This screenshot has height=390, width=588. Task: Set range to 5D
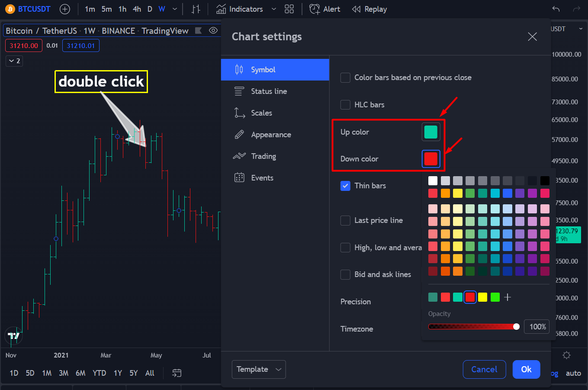coord(30,373)
